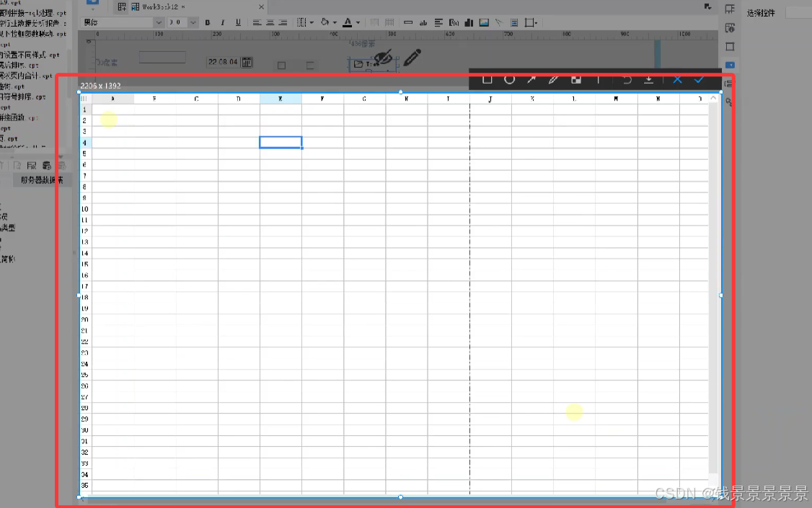
Task: Center align cell text
Action: click(270, 22)
